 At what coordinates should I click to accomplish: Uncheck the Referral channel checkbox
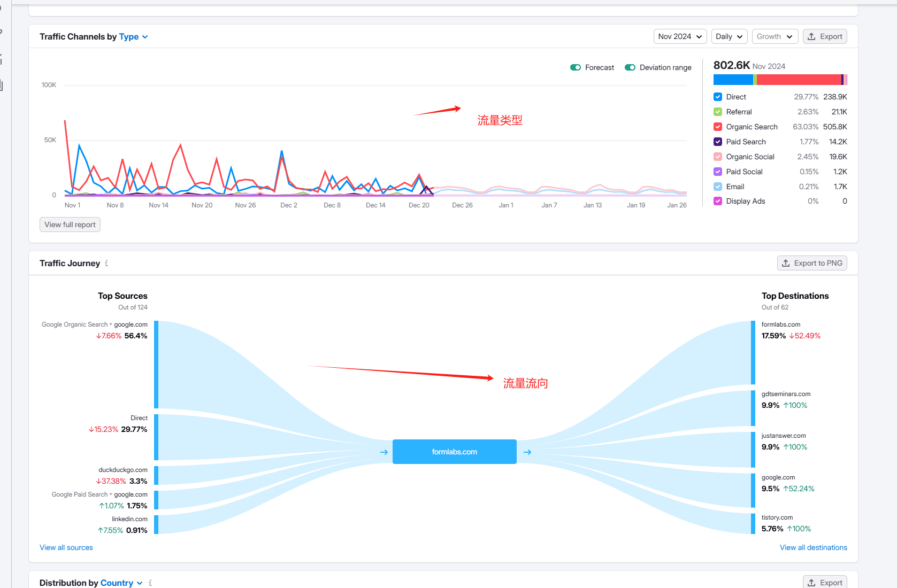pyautogui.click(x=718, y=112)
